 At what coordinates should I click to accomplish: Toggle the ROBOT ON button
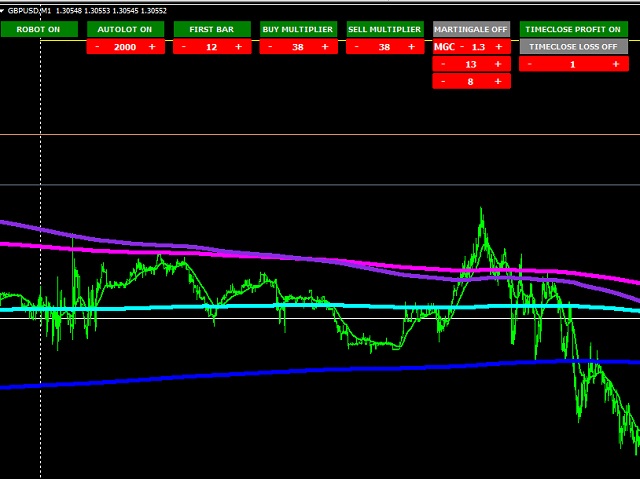pyautogui.click(x=39, y=29)
